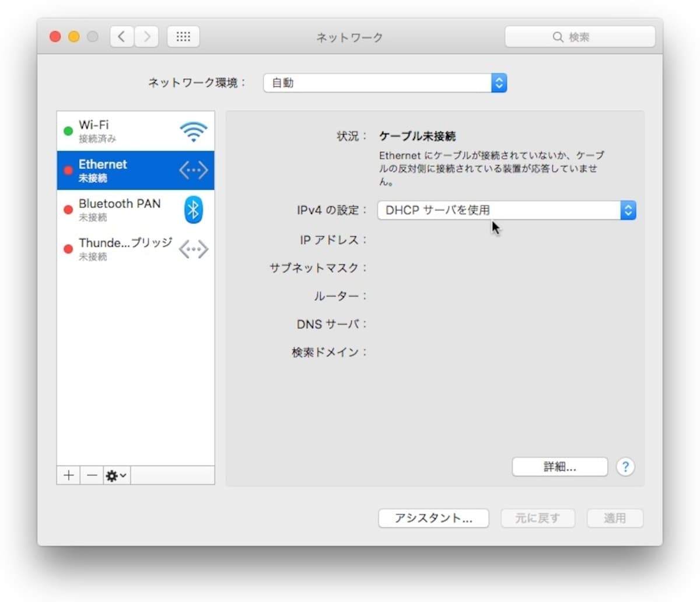Close the window with the red button

coord(55,37)
